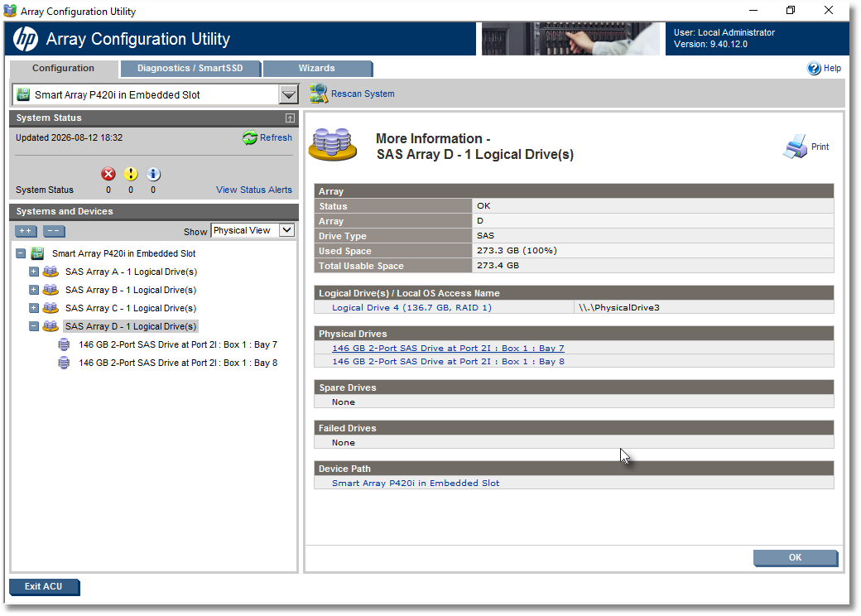Screen dimensions: 861x616
Task: Open Smart Array P420i device path link
Action: click(x=416, y=484)
